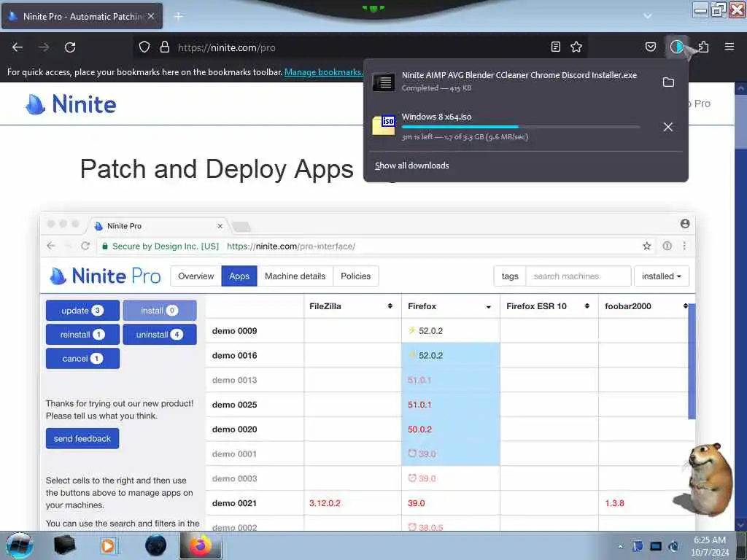Click Show all downloads

coord(411,166)
